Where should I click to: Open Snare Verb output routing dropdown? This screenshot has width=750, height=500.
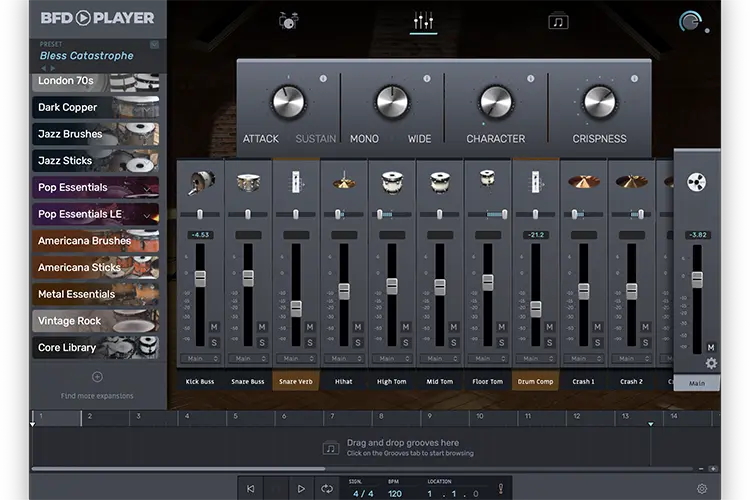point(296,358)
